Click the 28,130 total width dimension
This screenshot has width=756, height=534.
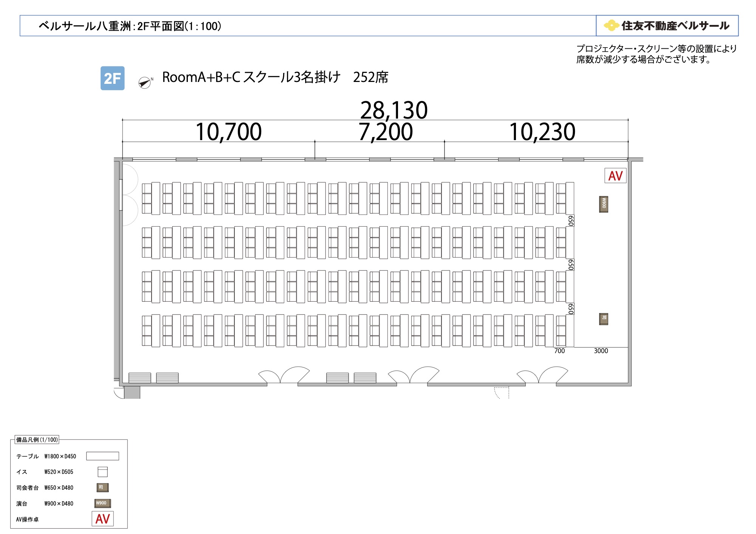click(x=394, y=110)
